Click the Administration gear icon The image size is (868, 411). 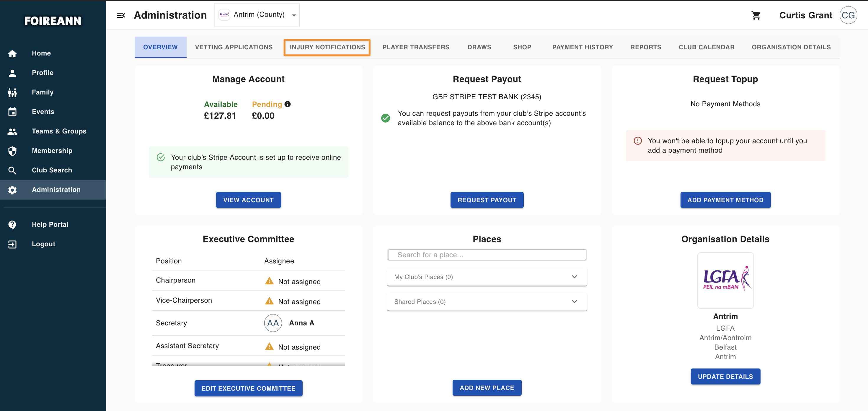pos(12,190)
